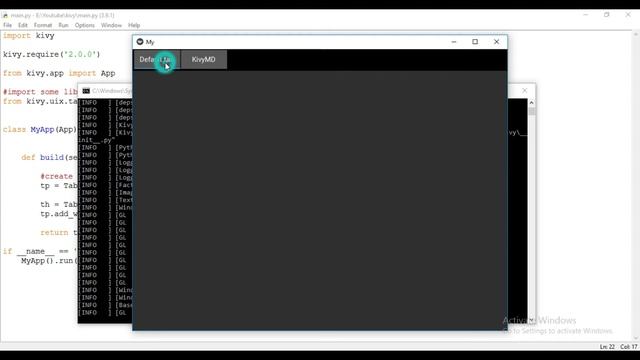Click 'def build' line in editor
The height and width of the screenshot is (360, 640).
coord(49,158)
